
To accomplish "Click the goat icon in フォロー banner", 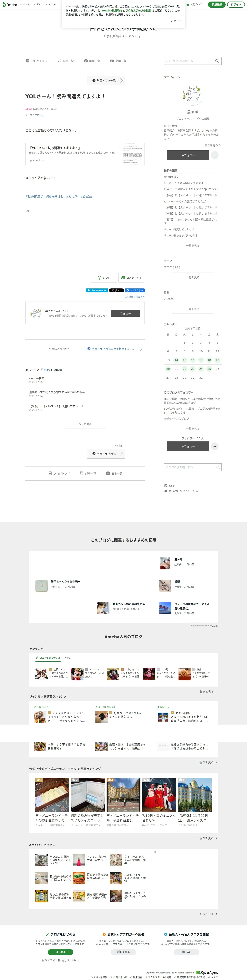I will click(x=36, y=313).
